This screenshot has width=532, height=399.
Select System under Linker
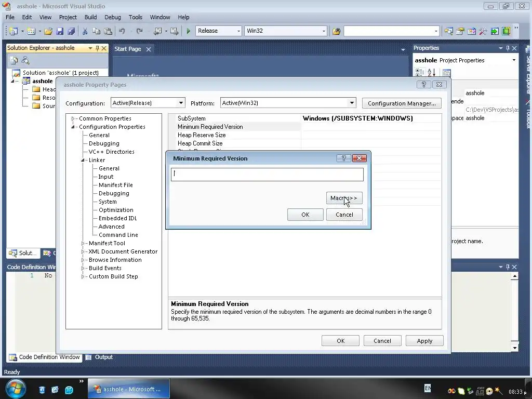point(108,202)
